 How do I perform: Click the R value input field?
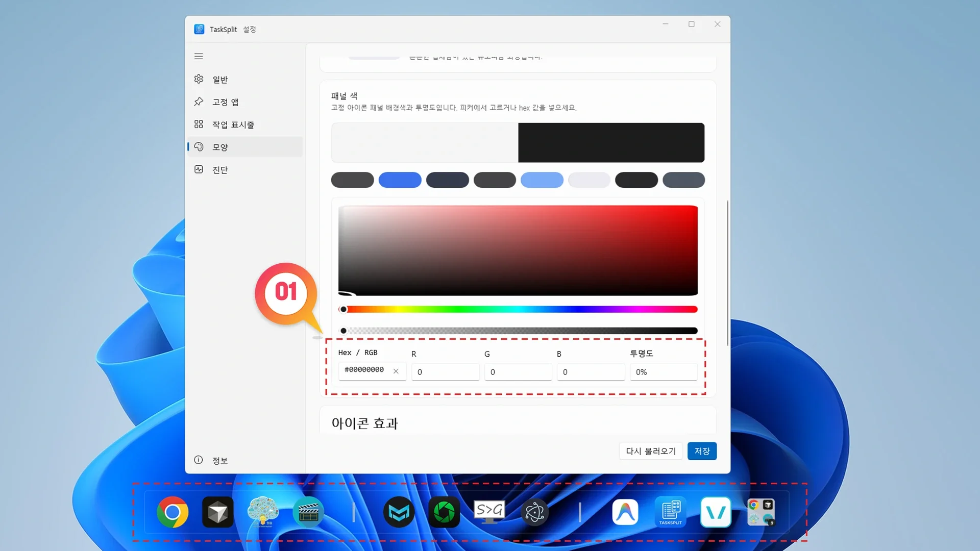click(x=446, y=372)
